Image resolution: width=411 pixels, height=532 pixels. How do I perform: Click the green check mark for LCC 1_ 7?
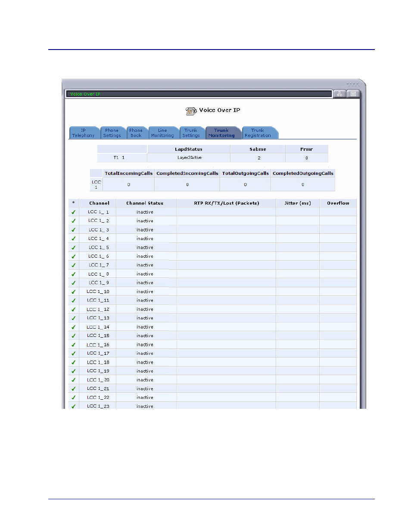(x=73, y=265)
